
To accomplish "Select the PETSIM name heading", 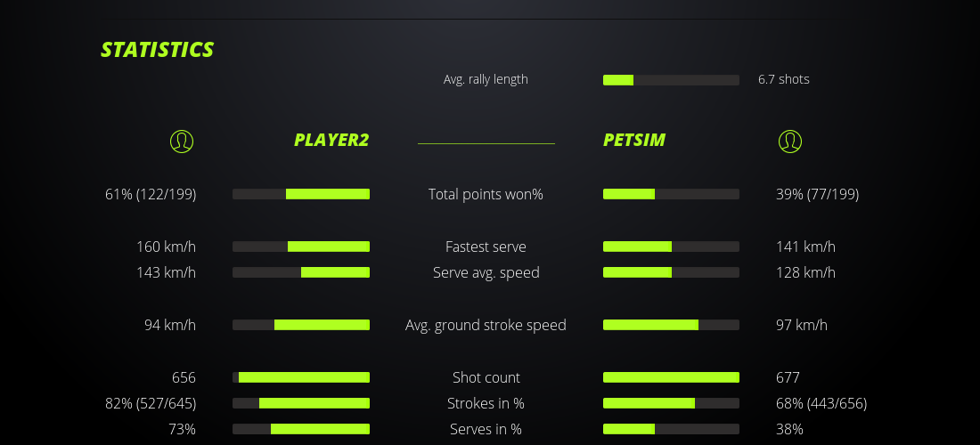I will pos(634,140).
